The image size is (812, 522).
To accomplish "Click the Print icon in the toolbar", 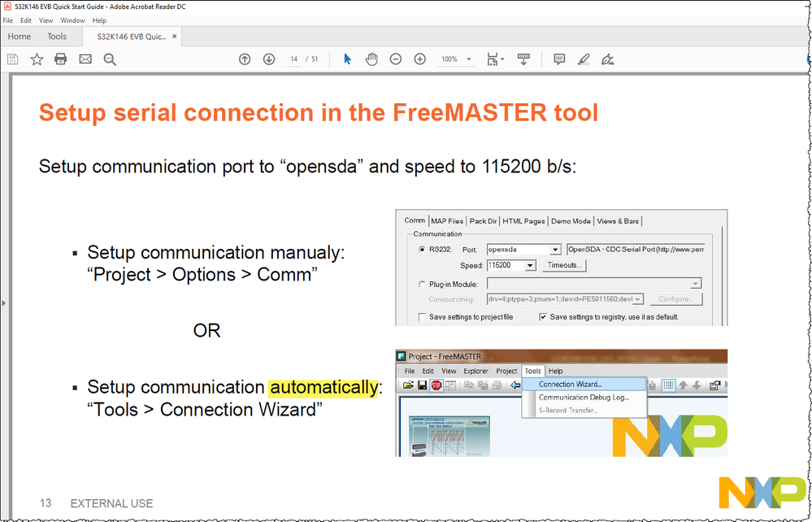I will 61,59.
